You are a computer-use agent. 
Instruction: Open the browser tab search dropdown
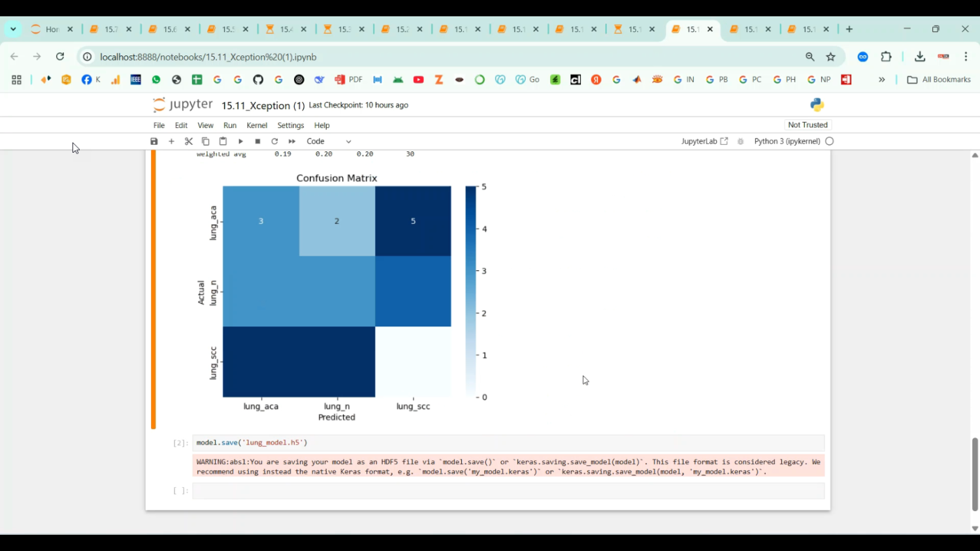[13, 29]
